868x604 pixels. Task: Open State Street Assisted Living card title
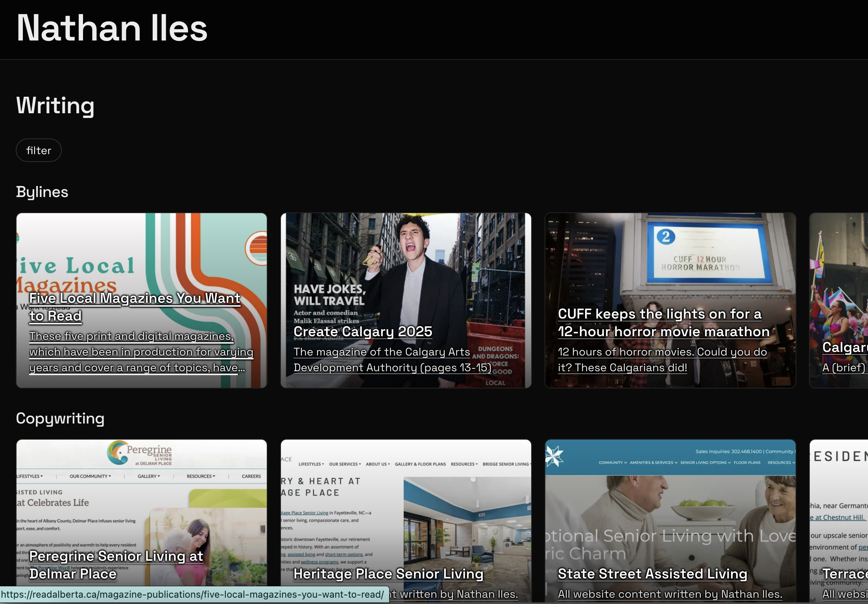652,574
